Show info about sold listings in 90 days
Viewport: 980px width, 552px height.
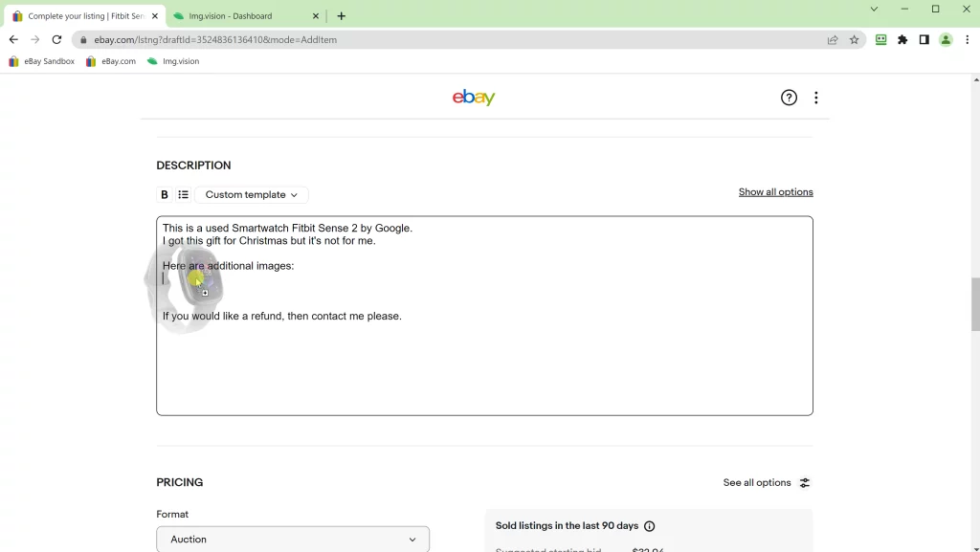click(650, 526)
